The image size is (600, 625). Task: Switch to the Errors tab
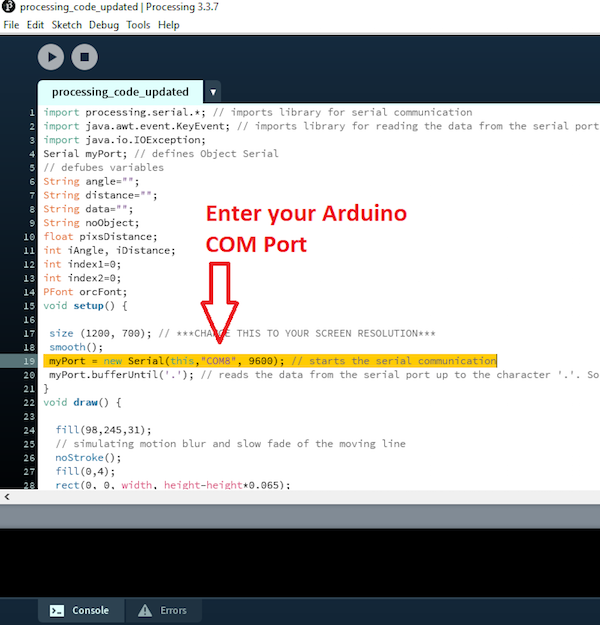[x=163, y=610]
